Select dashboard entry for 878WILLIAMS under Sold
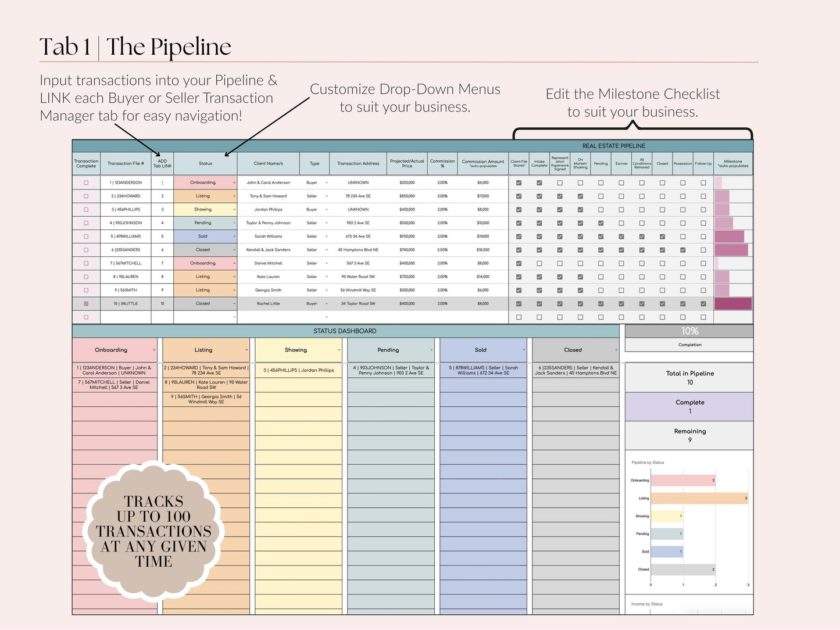 483,370
